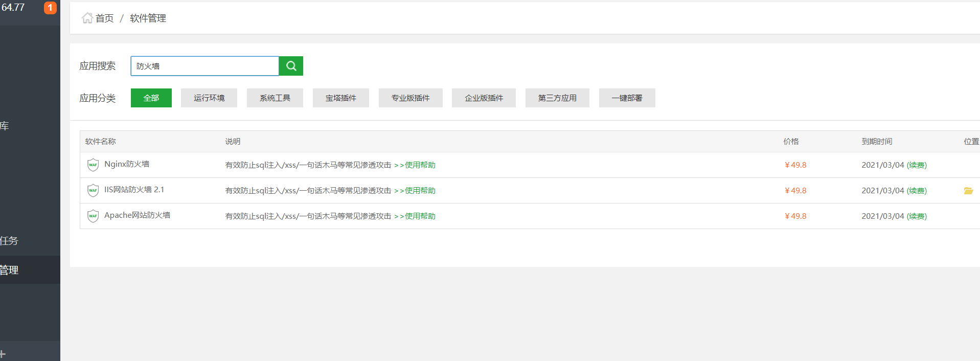Focus the 应用搜索 input containing 防火墙
This screenshot has width=980, height=361.
(205, 66)
